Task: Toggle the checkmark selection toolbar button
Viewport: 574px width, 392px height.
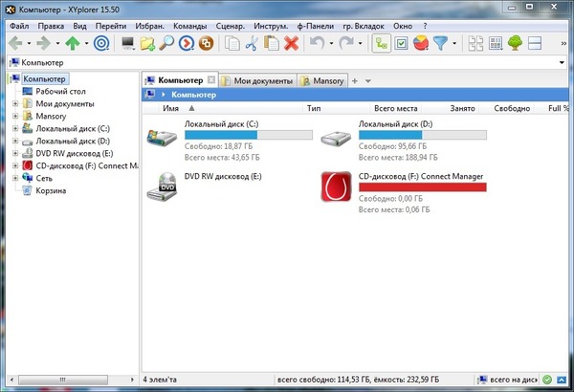Action: 402,43
